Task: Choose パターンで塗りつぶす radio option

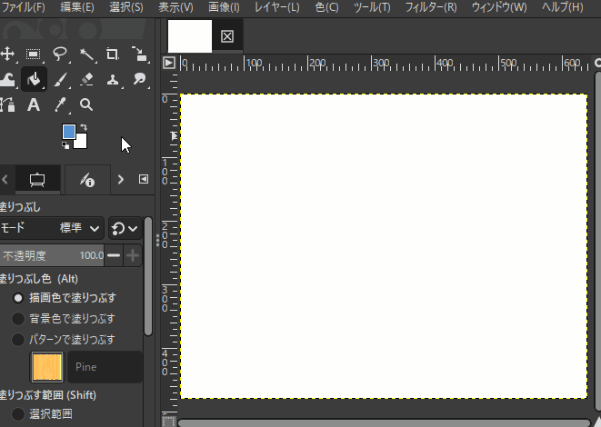Action: coord(18,339)
